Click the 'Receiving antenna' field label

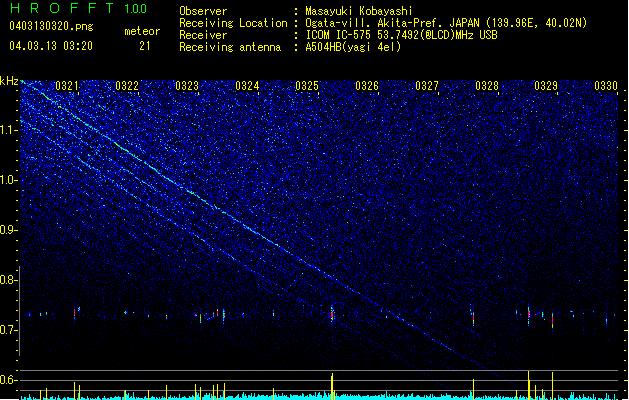(x=230, y=47)
